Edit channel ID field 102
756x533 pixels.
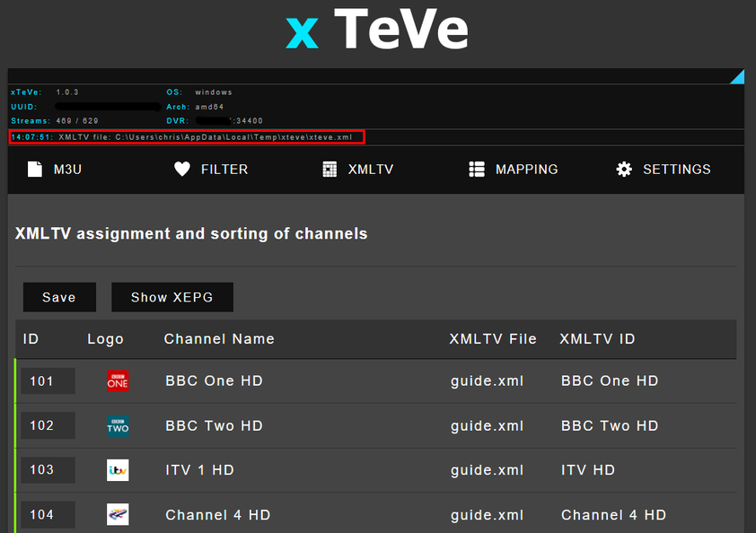48,425
